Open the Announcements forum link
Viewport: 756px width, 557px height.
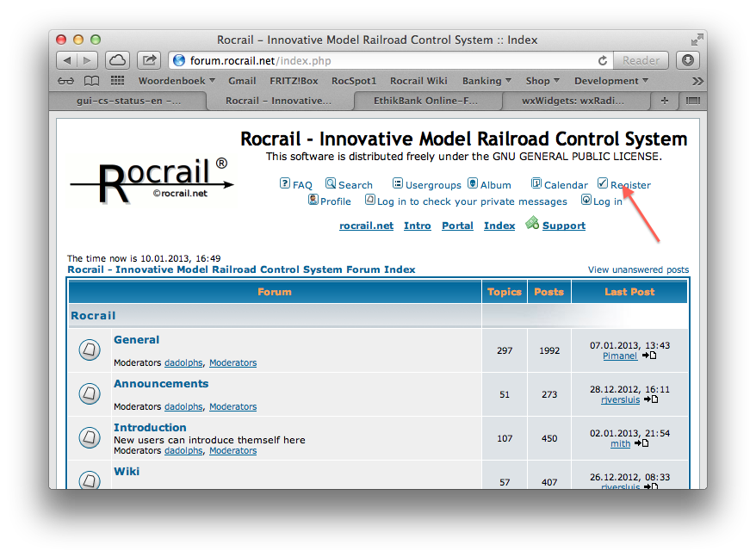161,384
